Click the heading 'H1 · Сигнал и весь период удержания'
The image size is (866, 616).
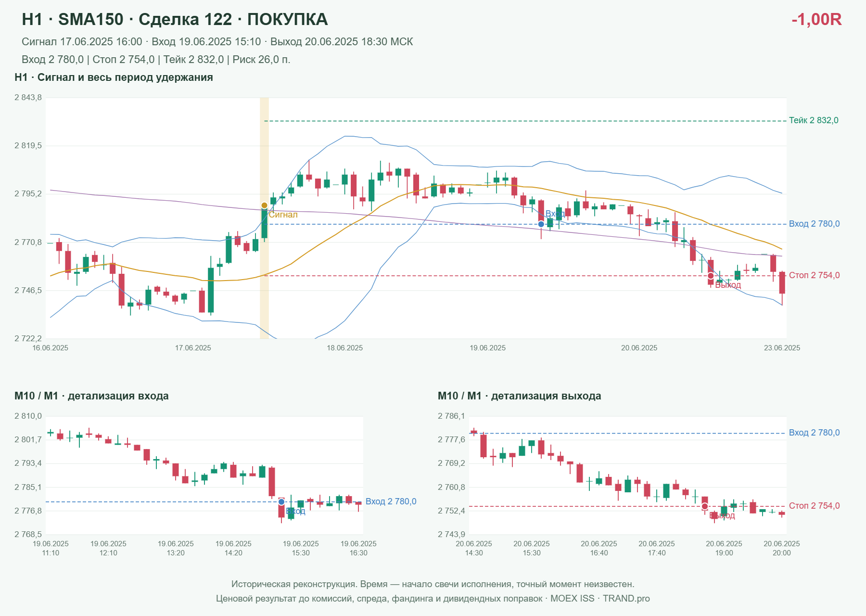pyautogui.click(x=114, y=77)
